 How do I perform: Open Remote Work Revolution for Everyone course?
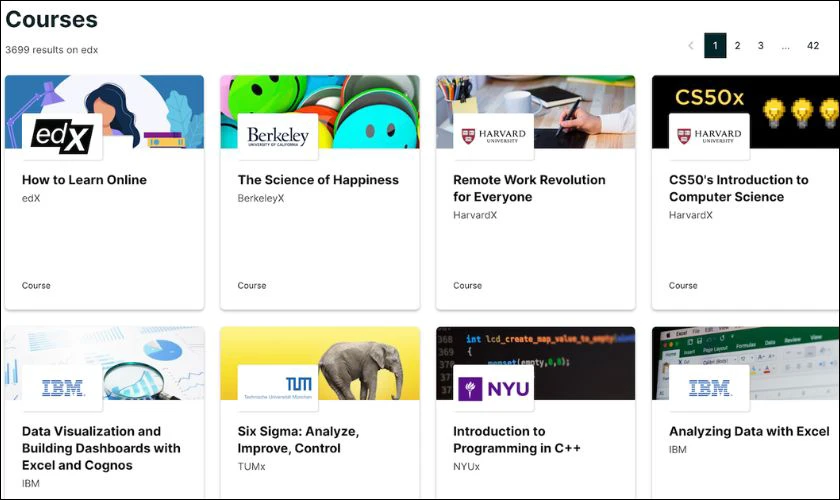coord(529,188)
